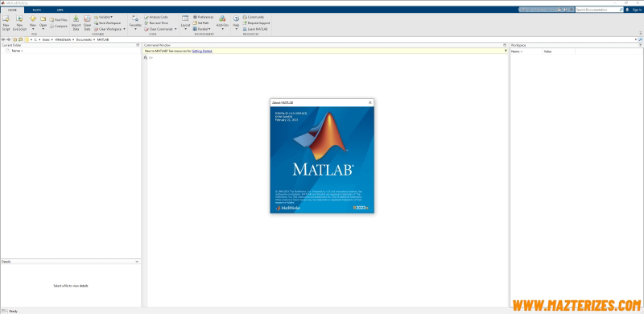The image size is (644, 314).
Task: Open the Import Data wizard
Action: (x=76, y=23)
